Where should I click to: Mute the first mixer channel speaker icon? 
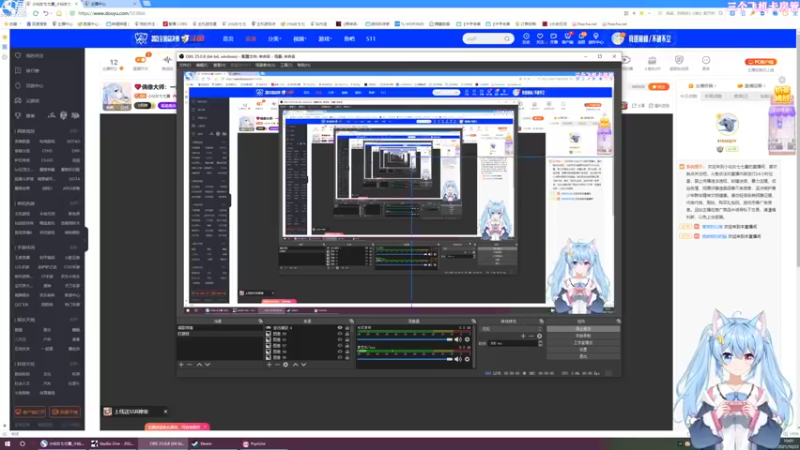click(x=458, y=339)
